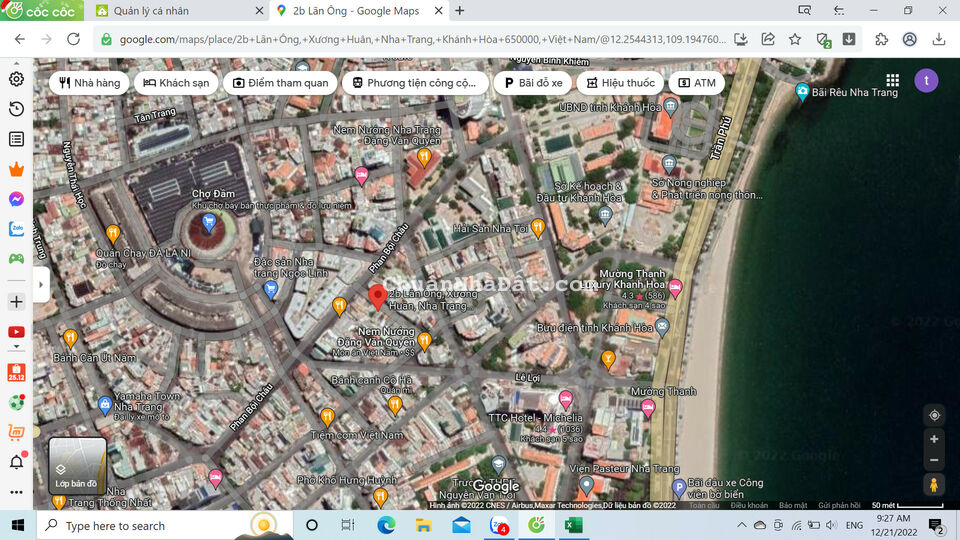This screenshot has width=960, height=540.
Task: Open Street View pegman icon
Action: point(934,485)
